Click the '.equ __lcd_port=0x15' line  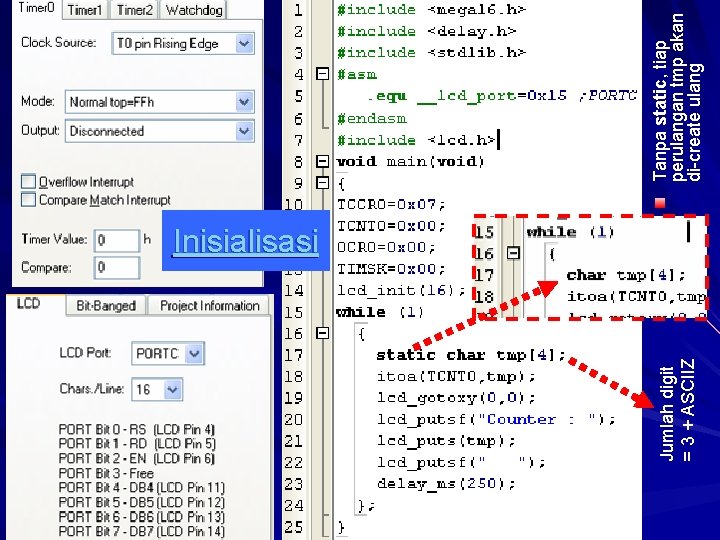[502, 96]
